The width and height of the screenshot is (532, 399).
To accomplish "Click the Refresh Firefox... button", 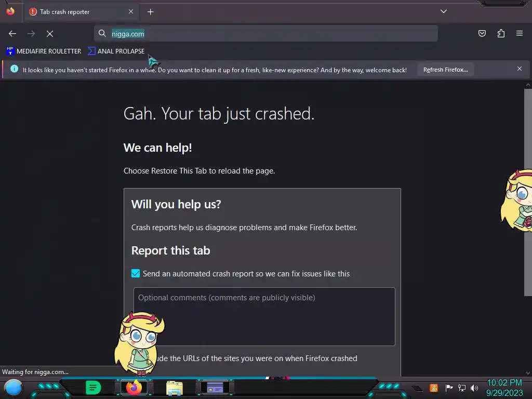I will [445, 70].
